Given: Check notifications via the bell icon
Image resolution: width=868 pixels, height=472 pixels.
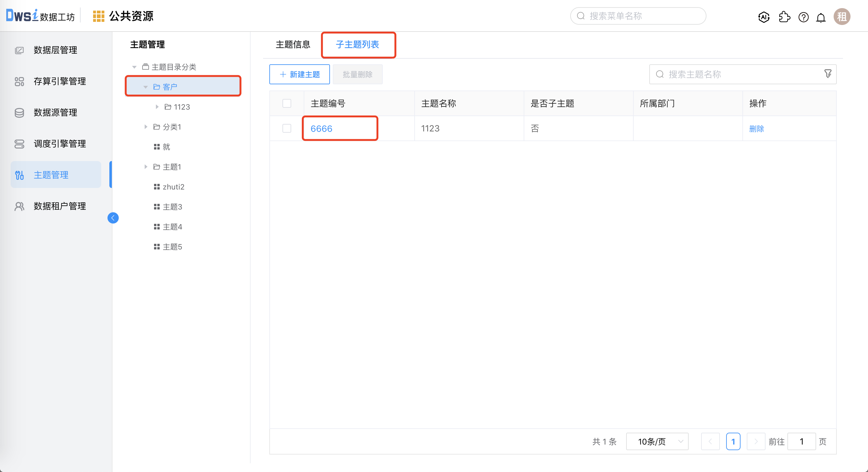Looking at the screenshot, I should 821,17.
